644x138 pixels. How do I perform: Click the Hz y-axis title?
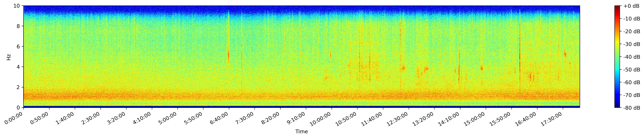click(x=9, y=57)
